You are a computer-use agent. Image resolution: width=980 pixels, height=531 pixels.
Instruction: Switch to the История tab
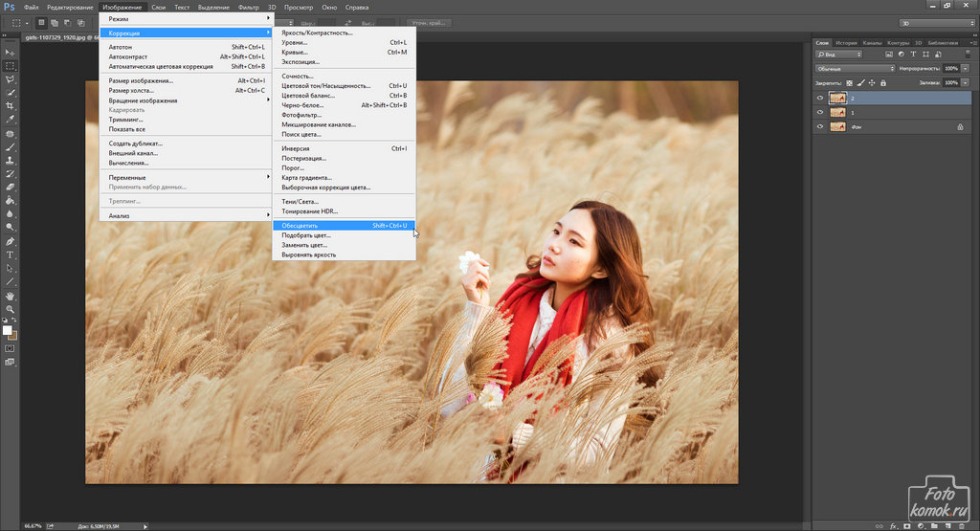(x=846, y=43)
